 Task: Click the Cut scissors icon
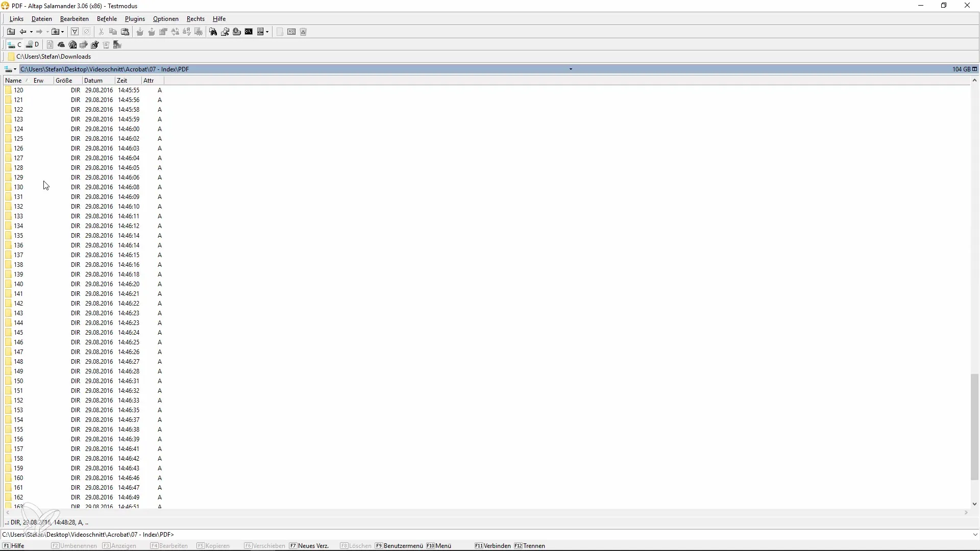click(101, 32)
